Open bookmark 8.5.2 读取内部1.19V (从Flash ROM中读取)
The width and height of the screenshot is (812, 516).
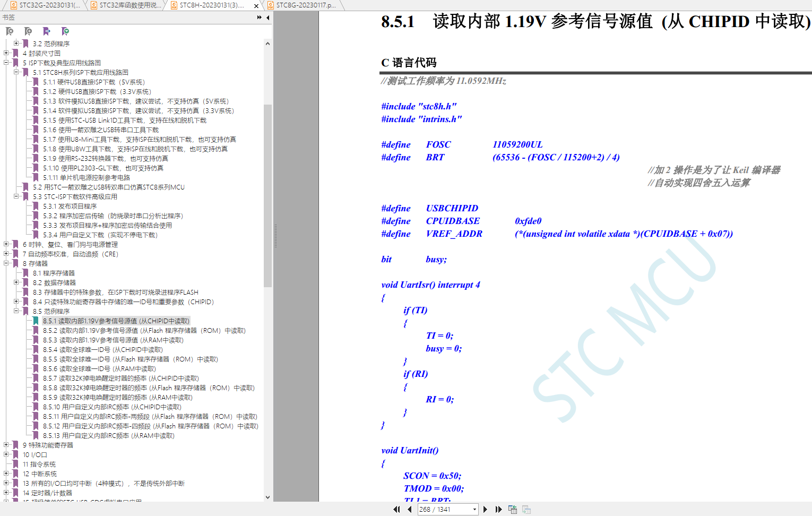pos(144,331)
